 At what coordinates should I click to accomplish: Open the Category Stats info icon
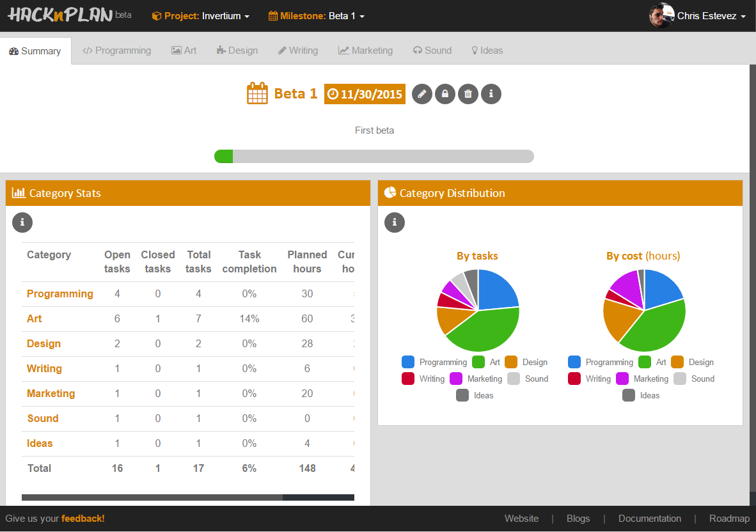22,223
